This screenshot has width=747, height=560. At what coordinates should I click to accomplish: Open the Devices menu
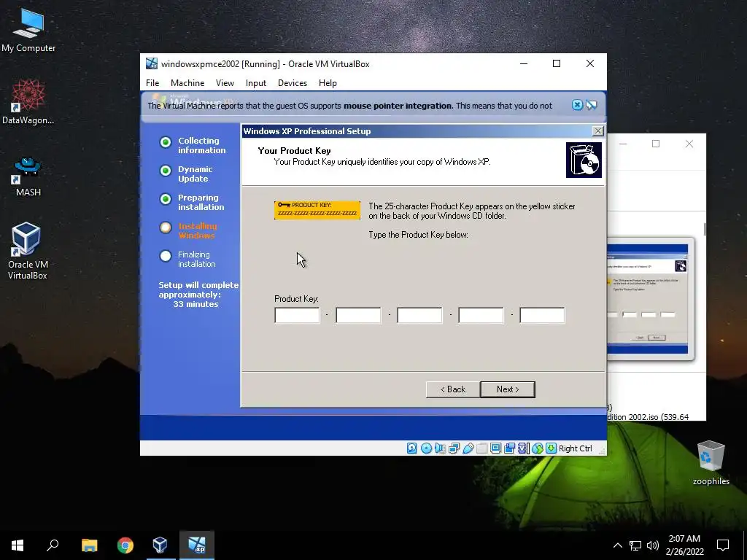click(292, 83)
